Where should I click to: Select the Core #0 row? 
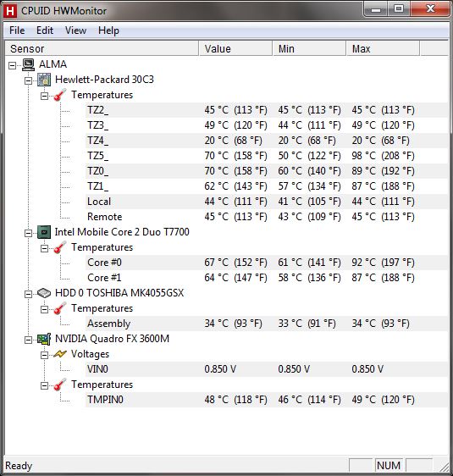(x=267, y=263)
